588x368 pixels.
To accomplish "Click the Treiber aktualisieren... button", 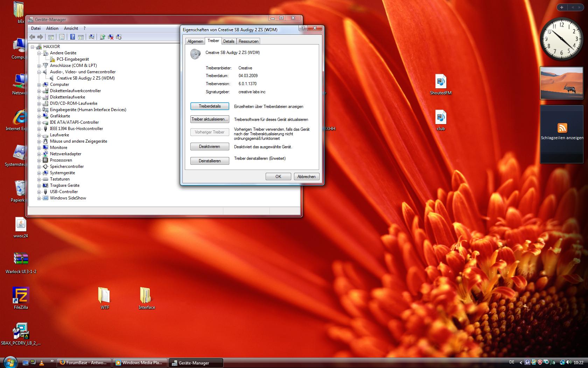I will (x=210, y=119).
